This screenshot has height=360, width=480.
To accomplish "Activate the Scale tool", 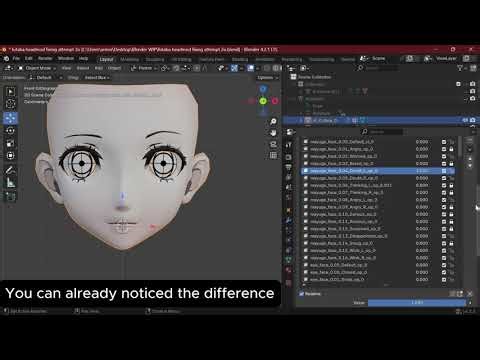I will click(10, 143).
